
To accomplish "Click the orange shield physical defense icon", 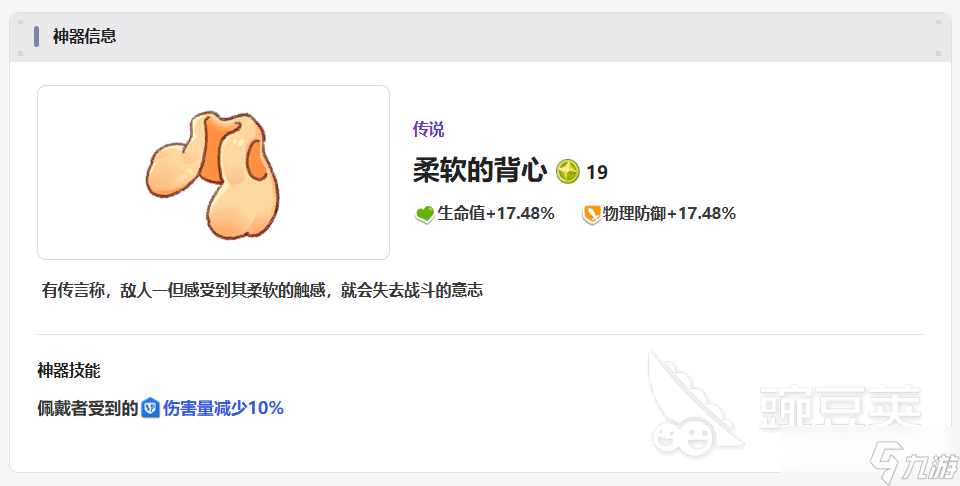I will (x=591, y=214).
